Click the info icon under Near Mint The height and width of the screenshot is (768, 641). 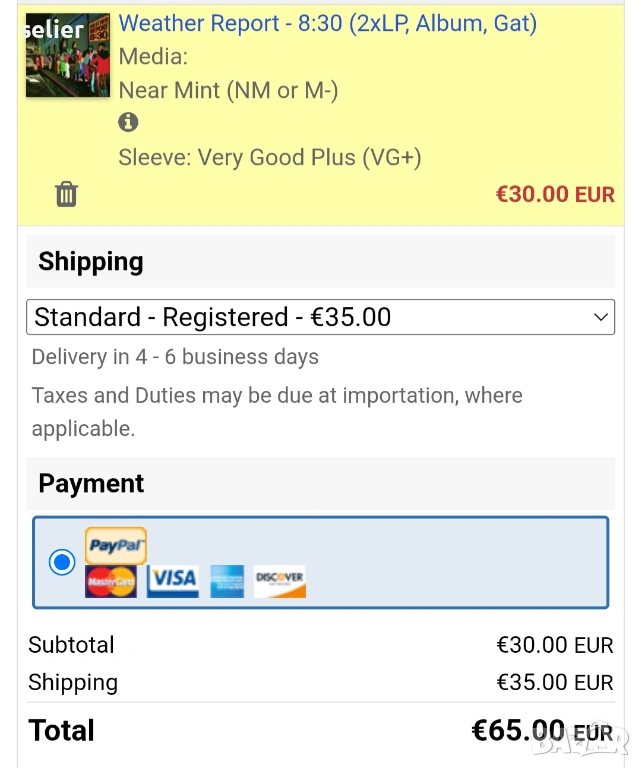[128, 123]
